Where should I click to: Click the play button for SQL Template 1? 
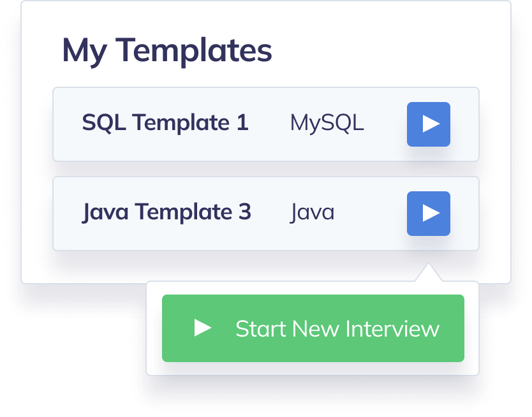(429, 124)
